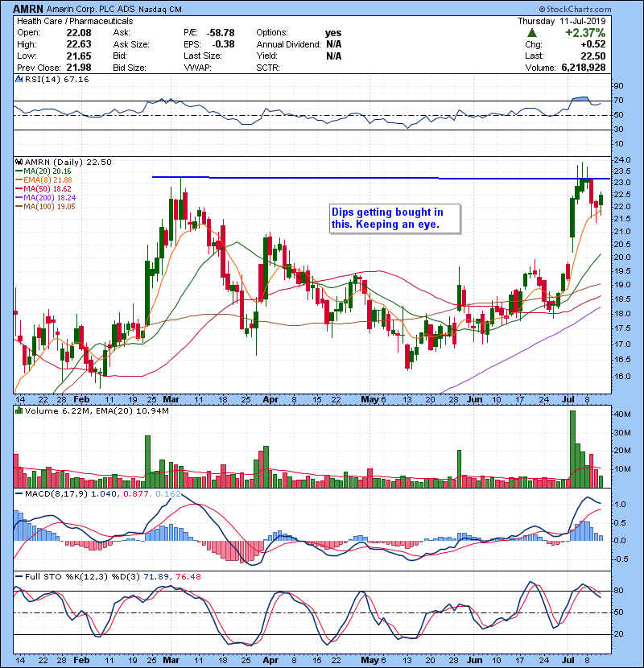Click the Volume 6.22M, EMA(20) label
Screen dimensions: 644x668
(97, 411)
